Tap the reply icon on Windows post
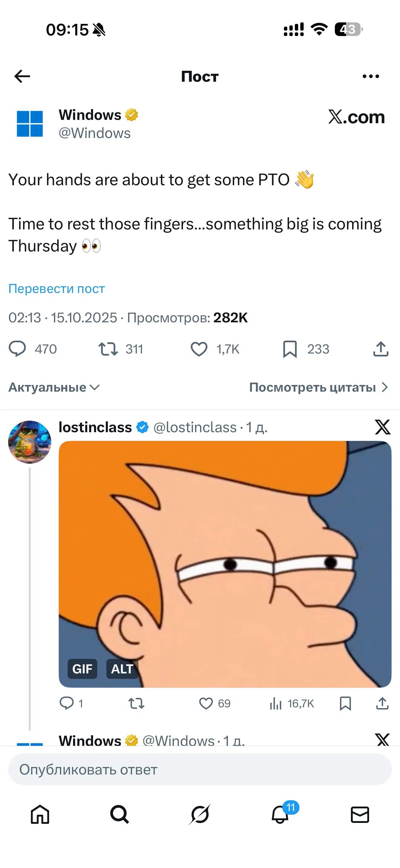Screen dimensions: 400x868 [x=17, y=349]
